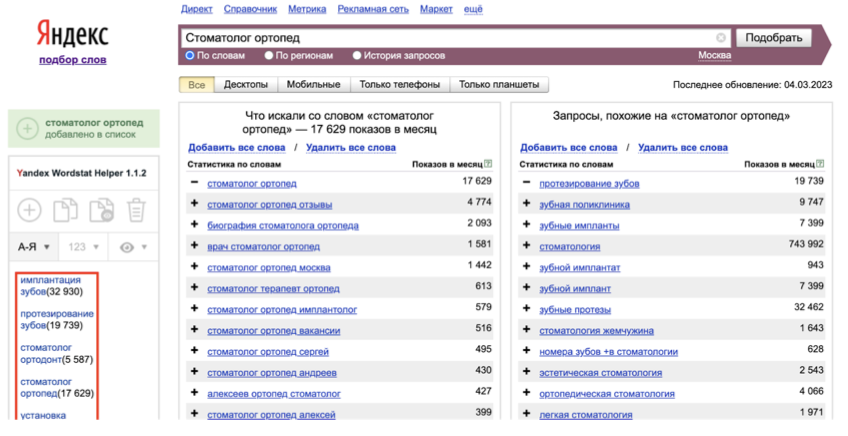Click the Wordstat Helper add (plus) icon
848x436 pixels.
click(29, 210)
